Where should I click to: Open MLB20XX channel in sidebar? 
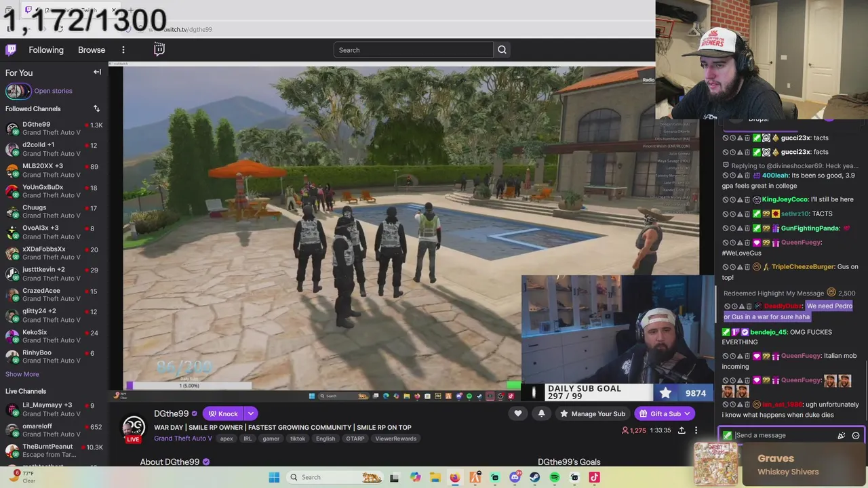coord(54,169)
